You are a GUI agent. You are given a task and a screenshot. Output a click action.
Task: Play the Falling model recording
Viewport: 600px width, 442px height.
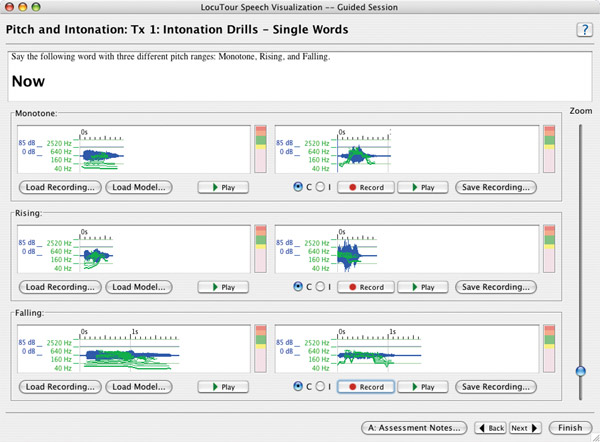[223, 387]
